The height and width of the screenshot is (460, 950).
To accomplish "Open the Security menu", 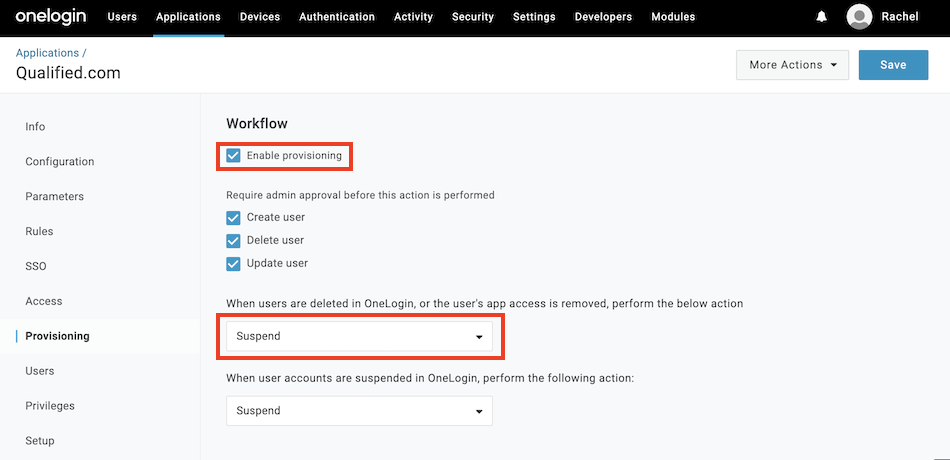I will coord(473,17).
